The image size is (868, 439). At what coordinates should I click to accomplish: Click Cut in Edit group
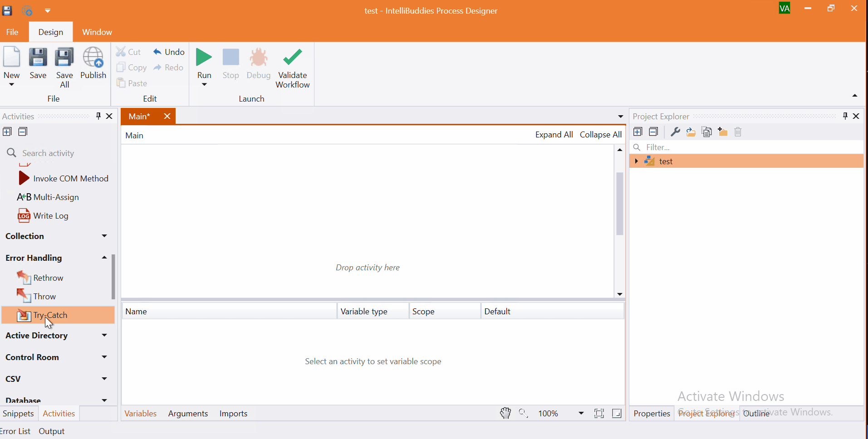[128, 52]
